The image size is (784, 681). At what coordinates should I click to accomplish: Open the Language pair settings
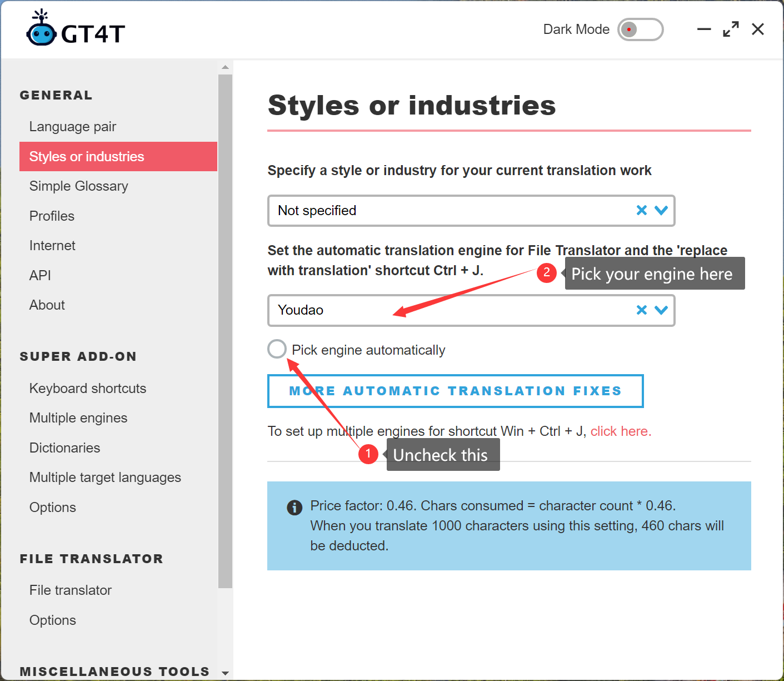click(x=73, y=127)
